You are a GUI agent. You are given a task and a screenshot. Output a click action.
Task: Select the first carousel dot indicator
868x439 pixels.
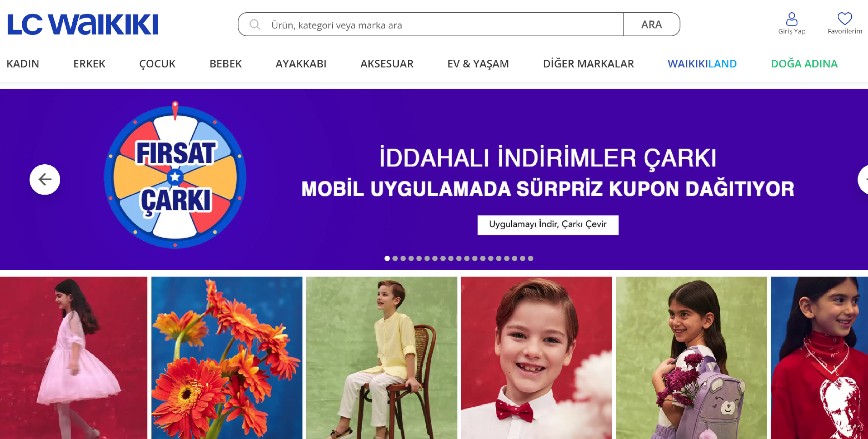point(387,258)
